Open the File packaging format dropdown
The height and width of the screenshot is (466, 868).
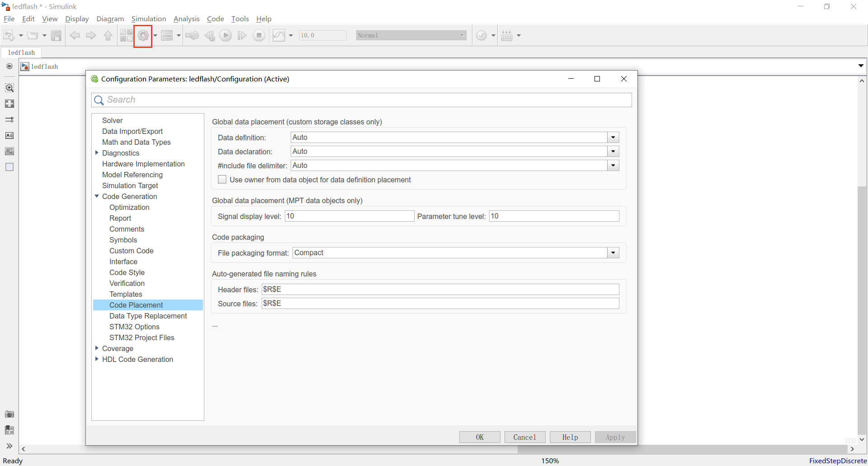pyautogui.click(x=613, y=253)
